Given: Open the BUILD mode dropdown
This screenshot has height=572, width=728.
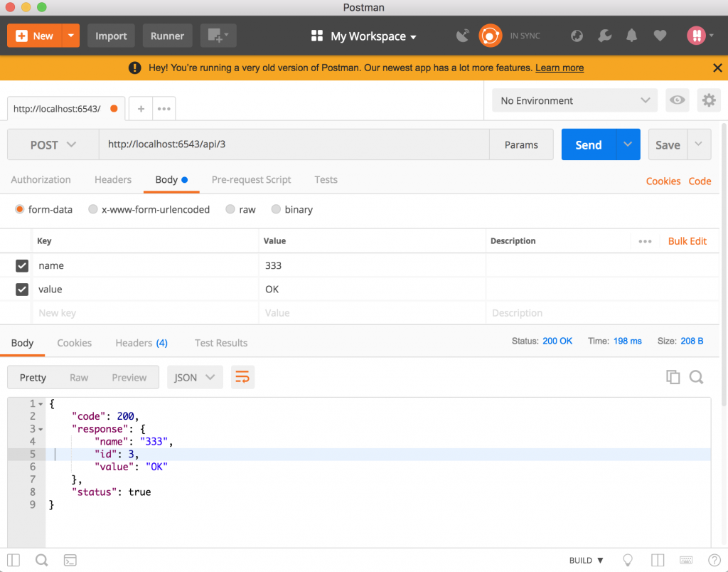Looking at the screenshot, I should 586,561.
